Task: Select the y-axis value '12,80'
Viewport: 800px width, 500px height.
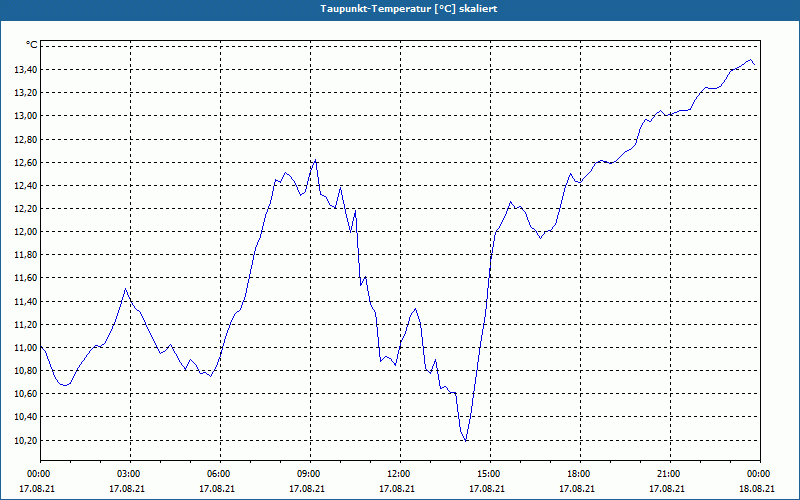Action: 25,139
